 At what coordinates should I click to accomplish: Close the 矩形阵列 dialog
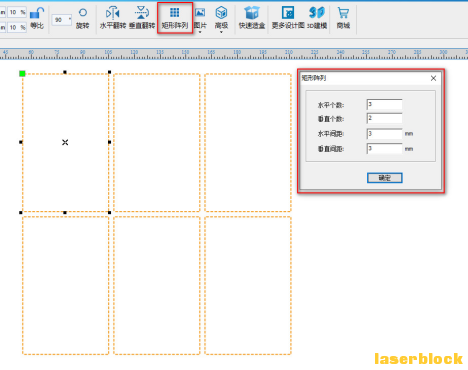point(433,78)
